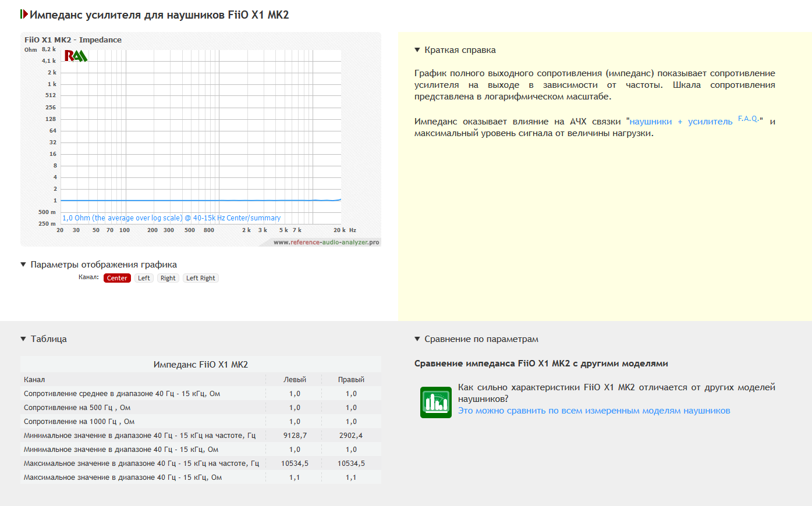Open the F.A.Q. superscript link
Image resolution: width=812 pixels, height=506 pixels.
pyautogui.click(x=748, y=119)
